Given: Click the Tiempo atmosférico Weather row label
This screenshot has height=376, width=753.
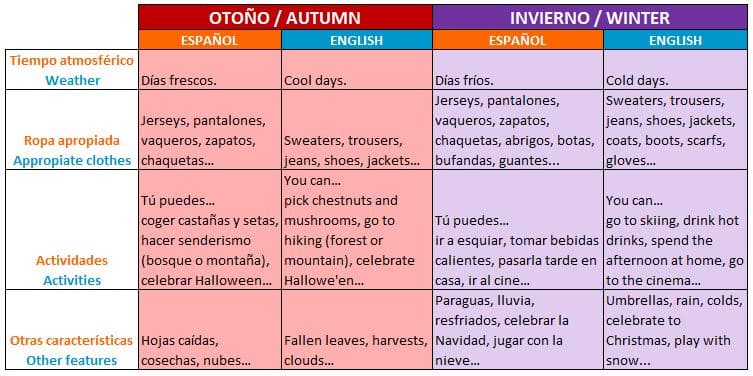Looking at the screenshot, I should [x=72, y=70].
